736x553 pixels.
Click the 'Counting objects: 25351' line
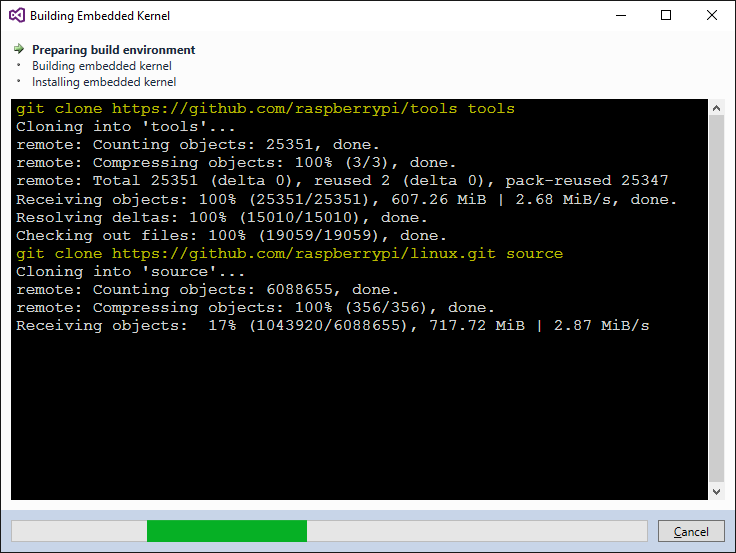tap(197, 145)
